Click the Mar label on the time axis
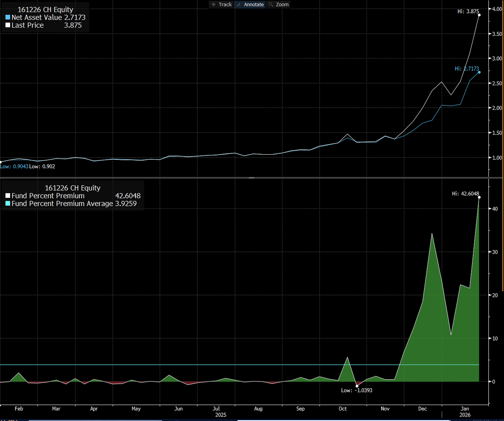The height and width of the screenshot is (421, 504). coord(56,409)
